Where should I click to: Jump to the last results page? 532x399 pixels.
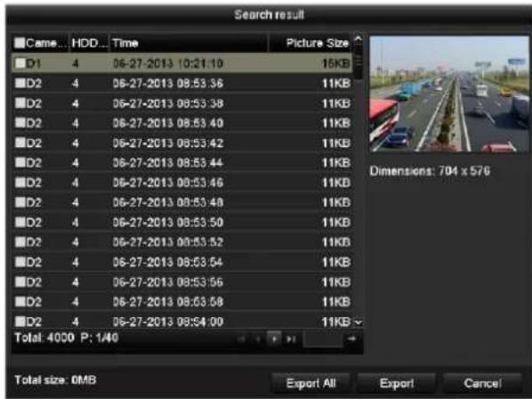pyautogui.click(x=291, y=339)
